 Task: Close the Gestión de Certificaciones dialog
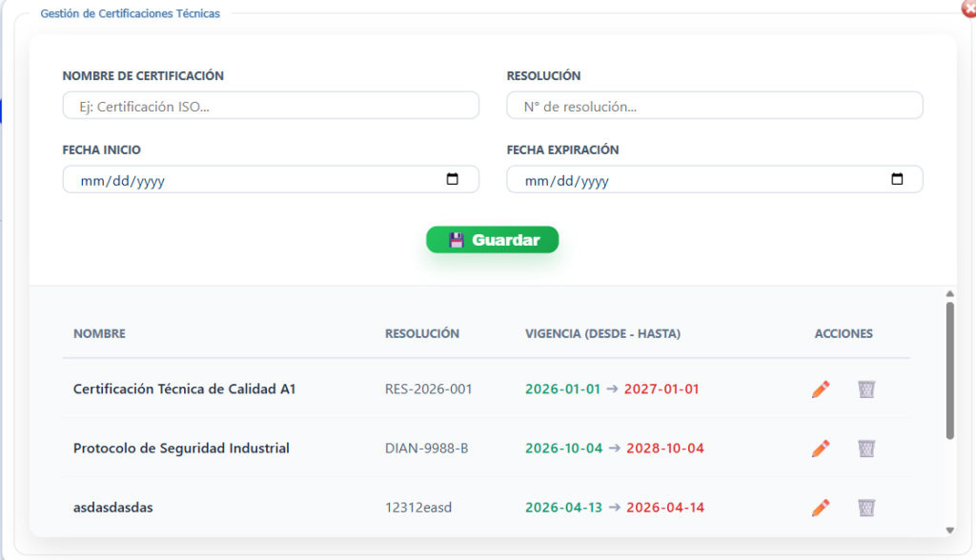point(969,8)
